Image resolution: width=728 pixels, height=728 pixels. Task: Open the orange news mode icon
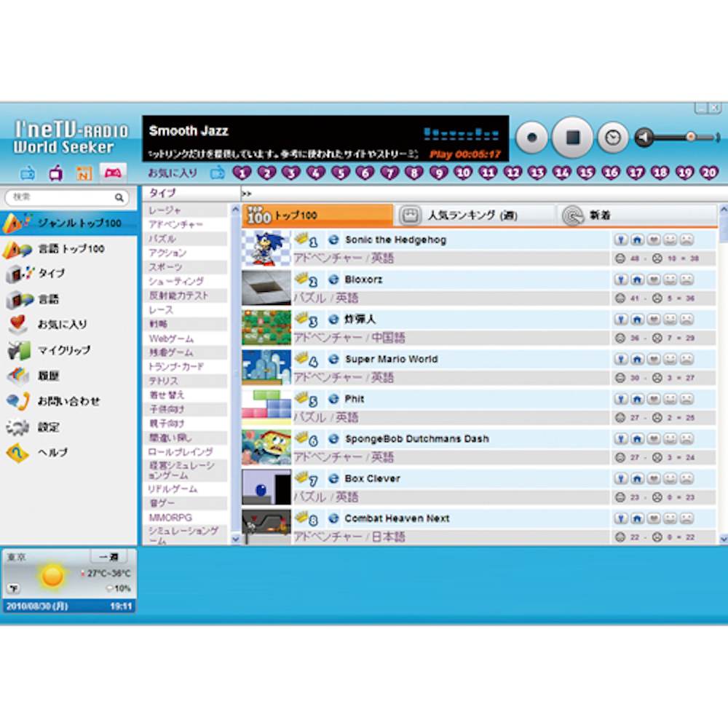point(84,174)
